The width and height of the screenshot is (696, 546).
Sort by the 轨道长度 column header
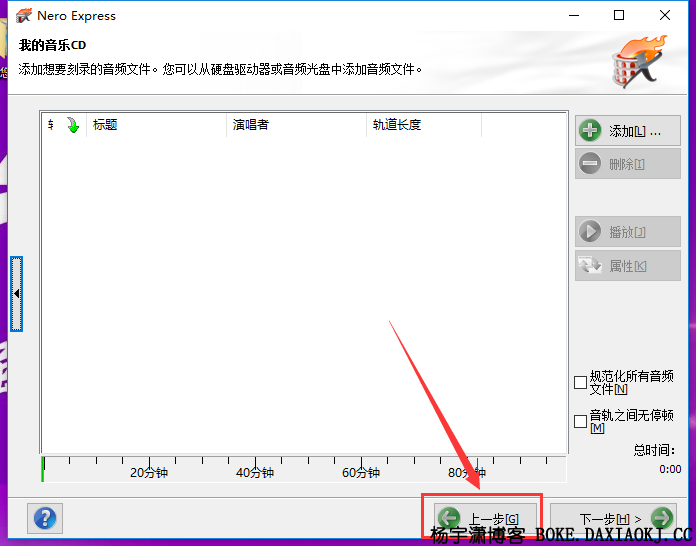[x=424, y=125]
